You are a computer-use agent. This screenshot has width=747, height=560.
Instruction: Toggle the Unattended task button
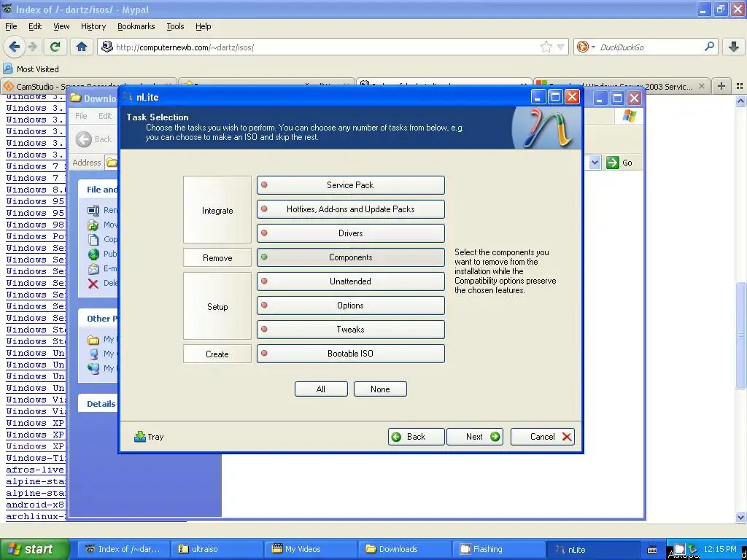[x=351, y=281]
